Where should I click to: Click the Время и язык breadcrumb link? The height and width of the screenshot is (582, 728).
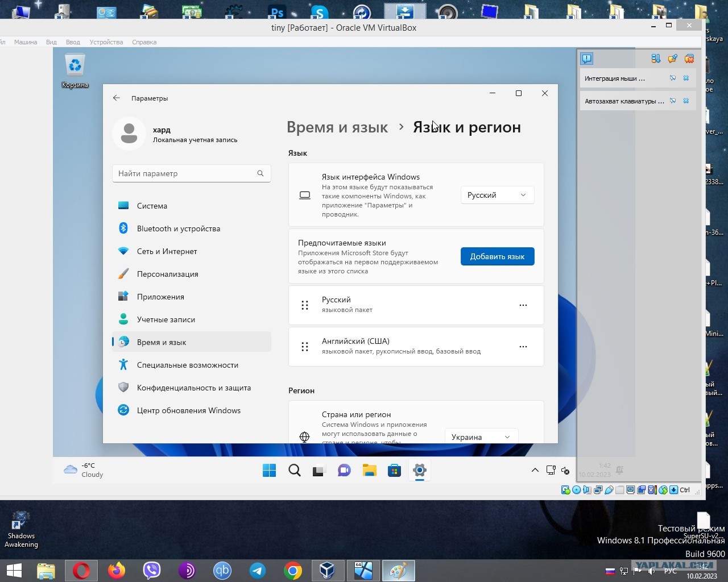coord(337,127)
